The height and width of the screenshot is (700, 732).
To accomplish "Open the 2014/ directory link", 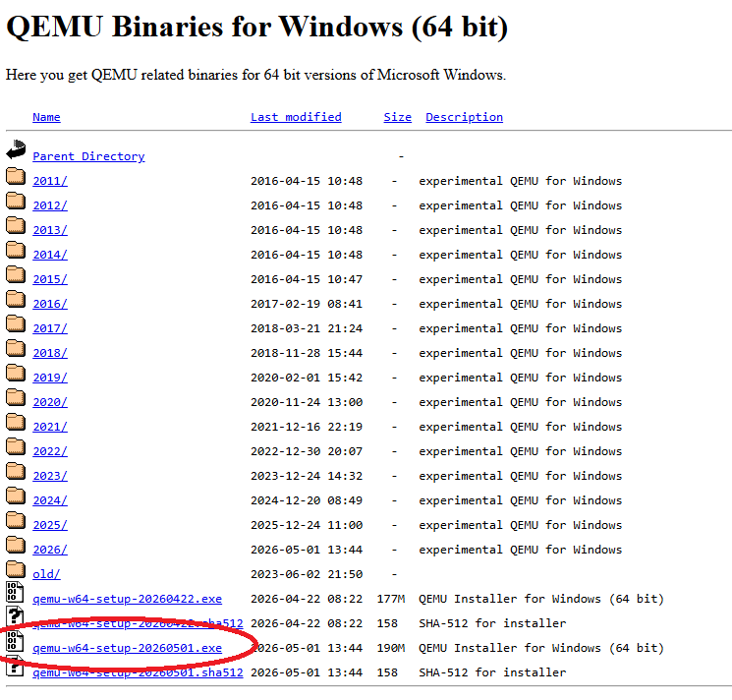I will tap(50, 255).
